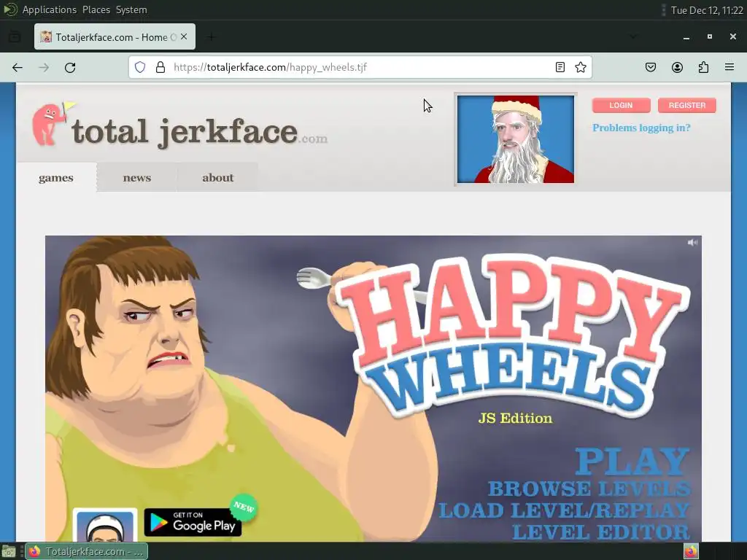Toggle reader view in address bar

[560, 67]
